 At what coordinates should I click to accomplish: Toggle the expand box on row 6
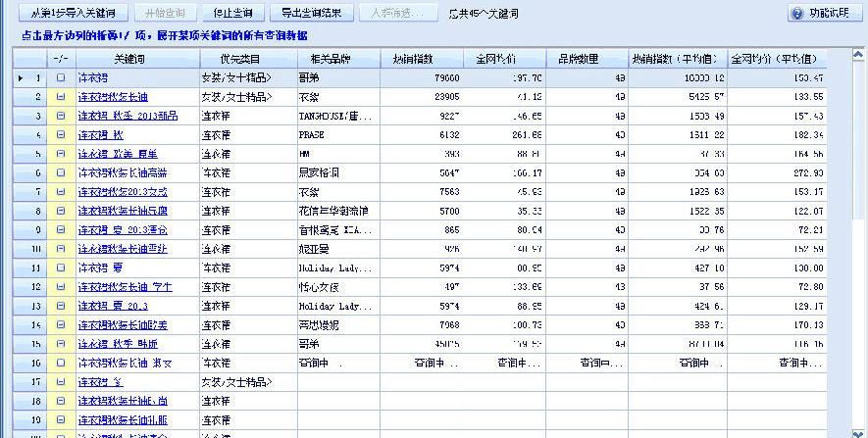(x=60, y=172)
